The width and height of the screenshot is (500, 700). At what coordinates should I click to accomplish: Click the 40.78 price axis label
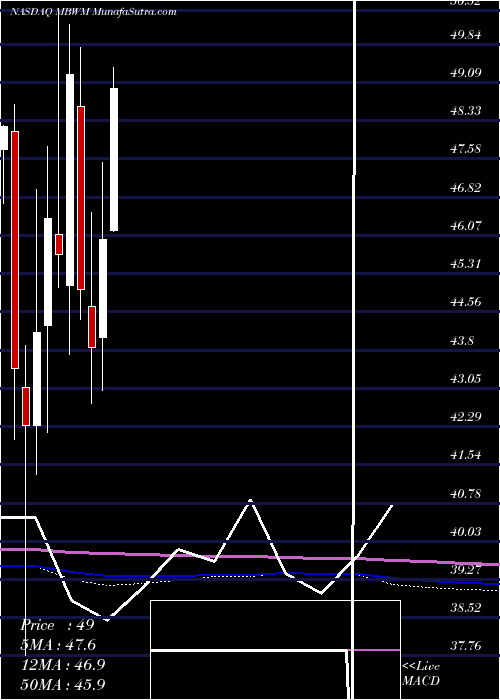pyautogui.click(x=466, y=493)
